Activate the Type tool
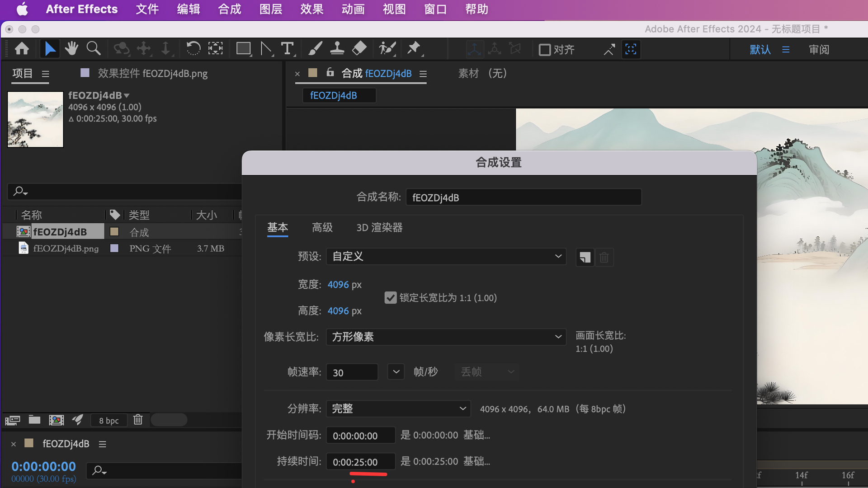868x488 pixels. (288, 48)
